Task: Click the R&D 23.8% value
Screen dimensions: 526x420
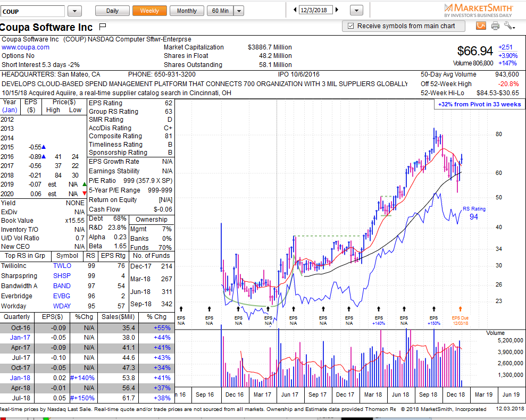Action: tap(117, 228)
